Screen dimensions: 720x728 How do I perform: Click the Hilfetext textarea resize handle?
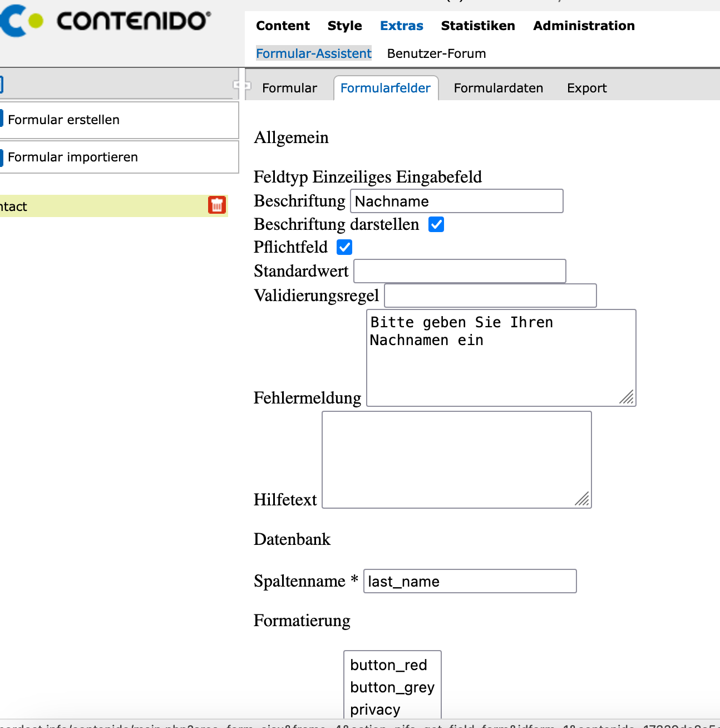tap(583, 499)
